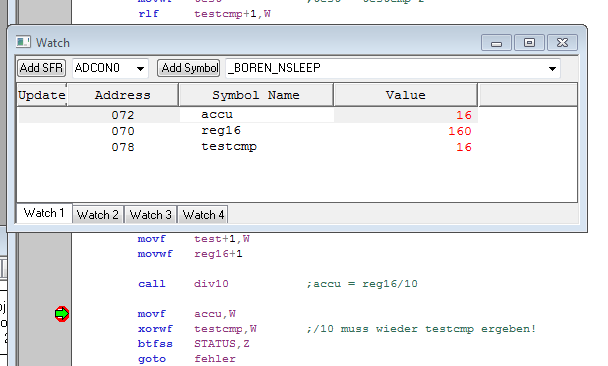This screenshot has height=366, width=608.
Task: Click the 'movf test+1,W' code line
Action: pos(193,239)
